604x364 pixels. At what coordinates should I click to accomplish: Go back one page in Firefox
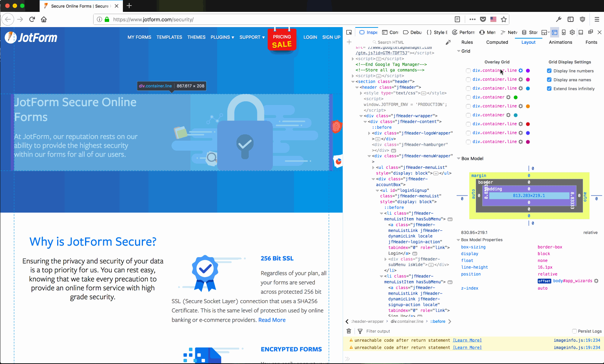pos(8,19)
